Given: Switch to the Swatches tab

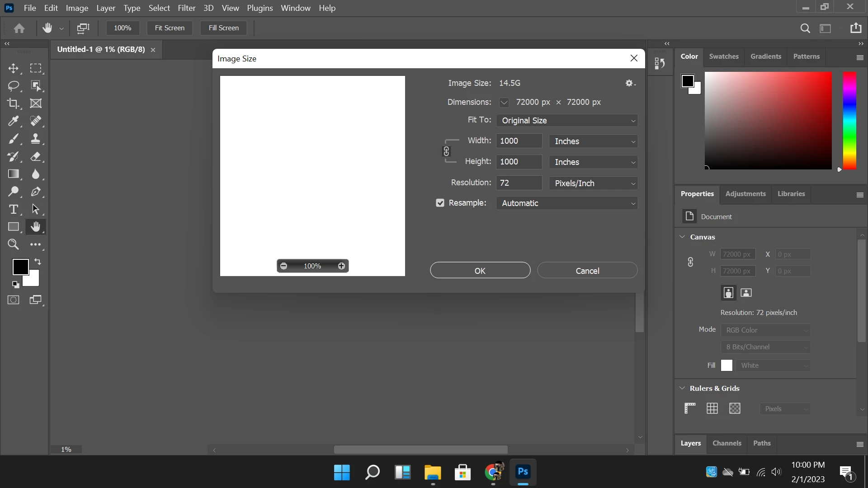Looking at the screenshot, I should click(x=723, y=56).
